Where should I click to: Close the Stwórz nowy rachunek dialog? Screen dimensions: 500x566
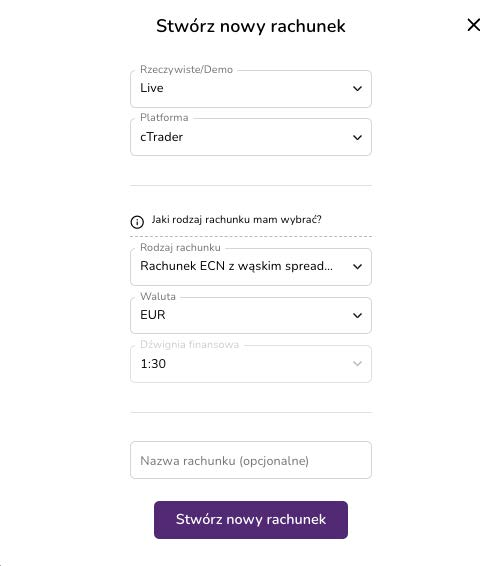473,25
